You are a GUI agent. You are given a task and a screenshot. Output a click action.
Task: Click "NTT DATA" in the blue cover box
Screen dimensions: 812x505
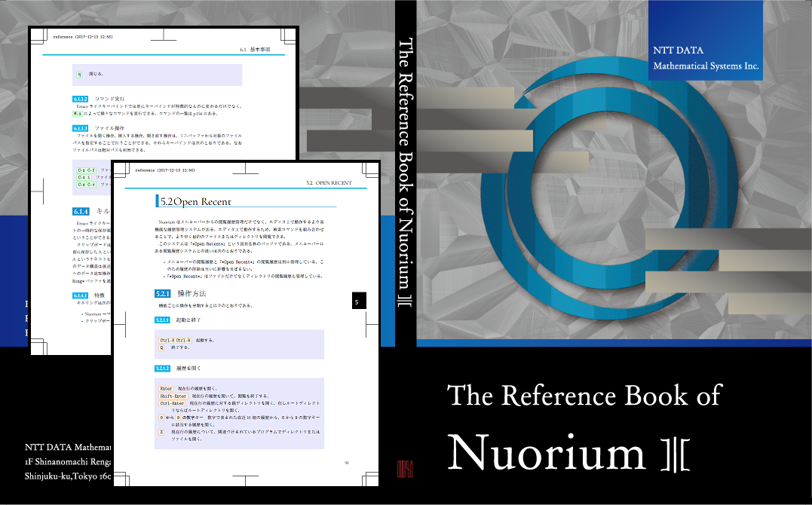(678, 50)
